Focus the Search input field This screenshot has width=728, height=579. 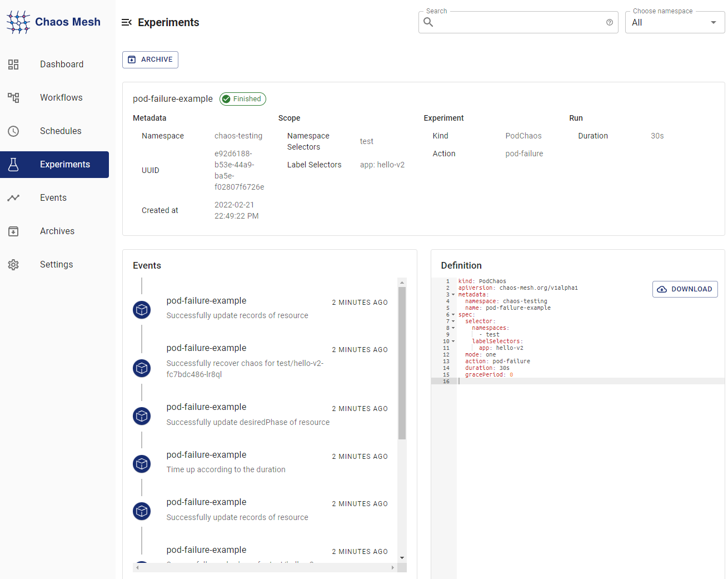pos(518,22)
